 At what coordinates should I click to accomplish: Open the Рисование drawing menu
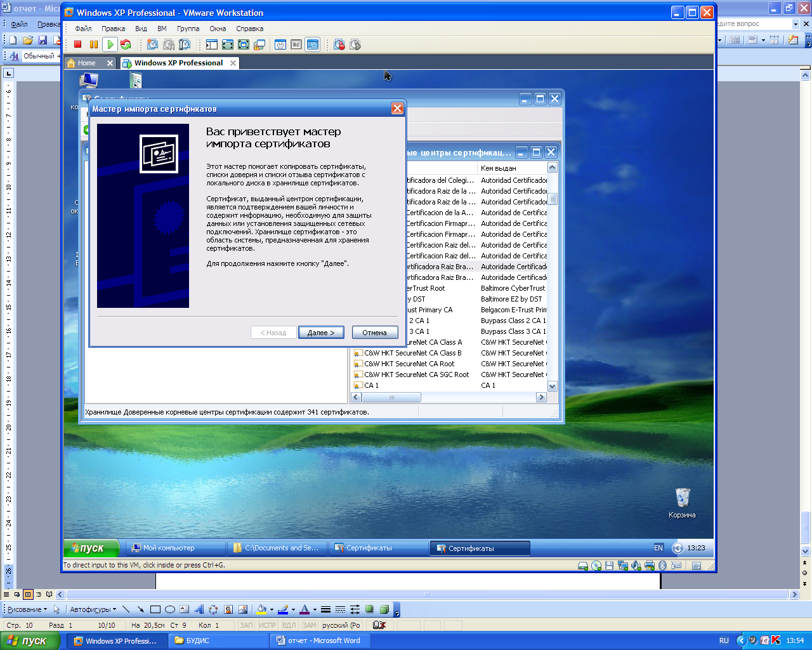click(27, 609)
